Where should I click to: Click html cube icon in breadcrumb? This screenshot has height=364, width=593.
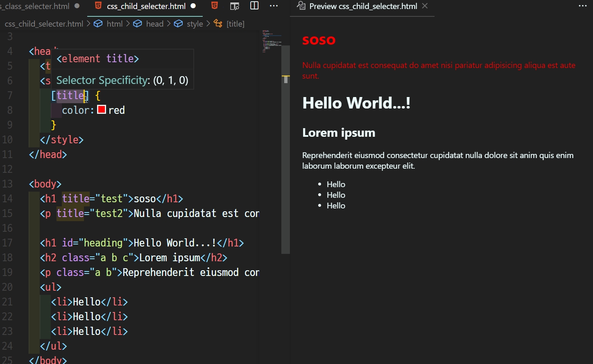coord(98,24)
